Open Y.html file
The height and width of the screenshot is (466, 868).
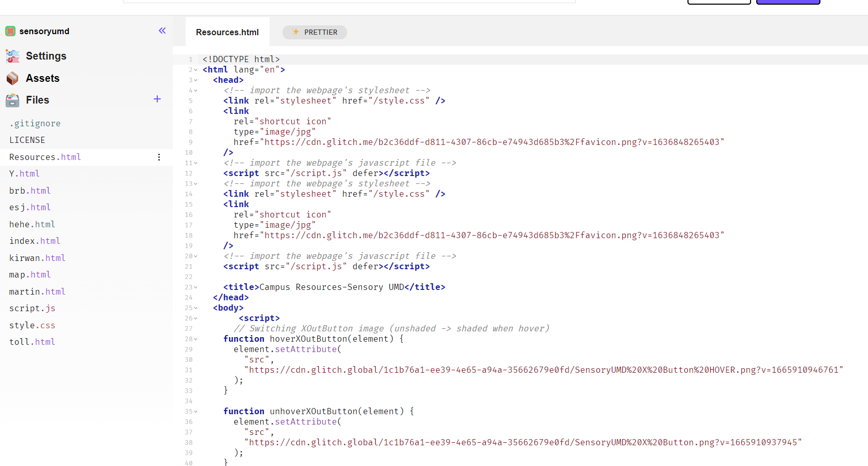click(x=24, y=173)
